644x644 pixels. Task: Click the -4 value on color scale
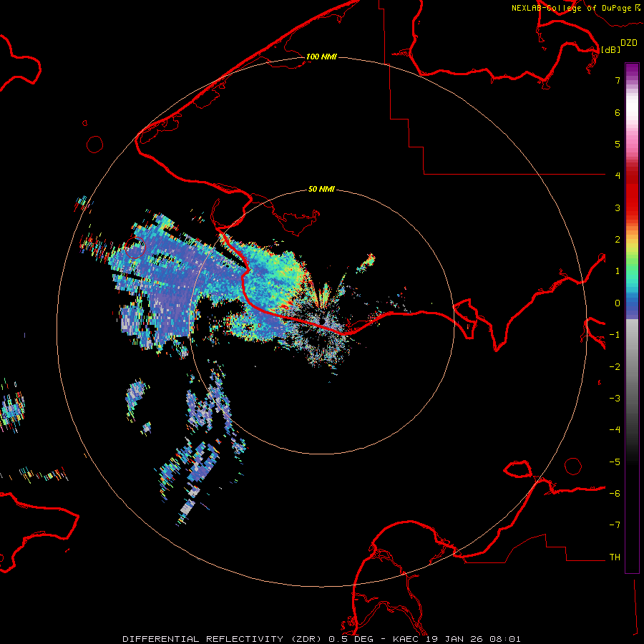tap(615, 430)
